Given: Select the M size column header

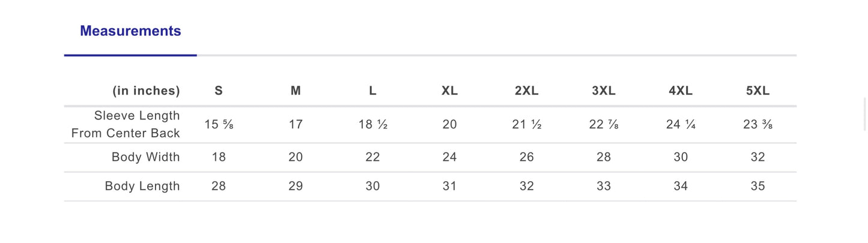Looking at the screenshot, I should tap(296, 91).
